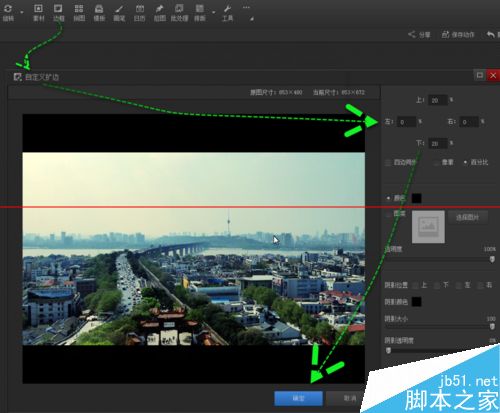The width and height of the screenshot is (500, 413).
Task: Open the 批处理 batch processing icon
Action: [179, 13]
